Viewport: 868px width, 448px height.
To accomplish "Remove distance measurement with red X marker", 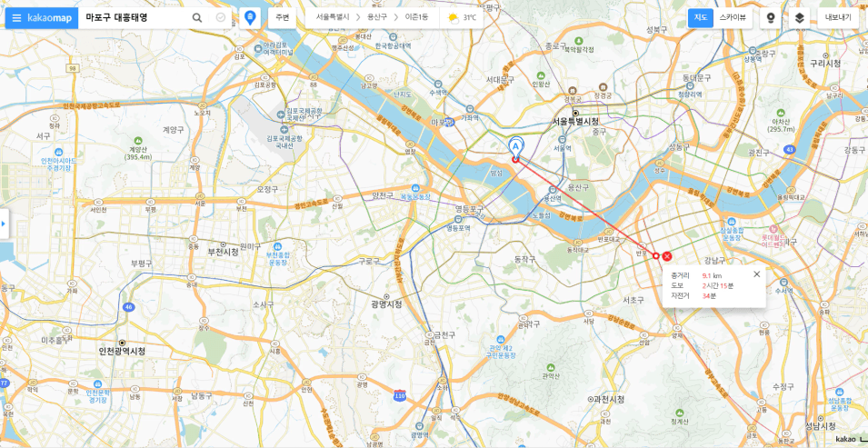I will pyautogui.click(x=667, y=256).
